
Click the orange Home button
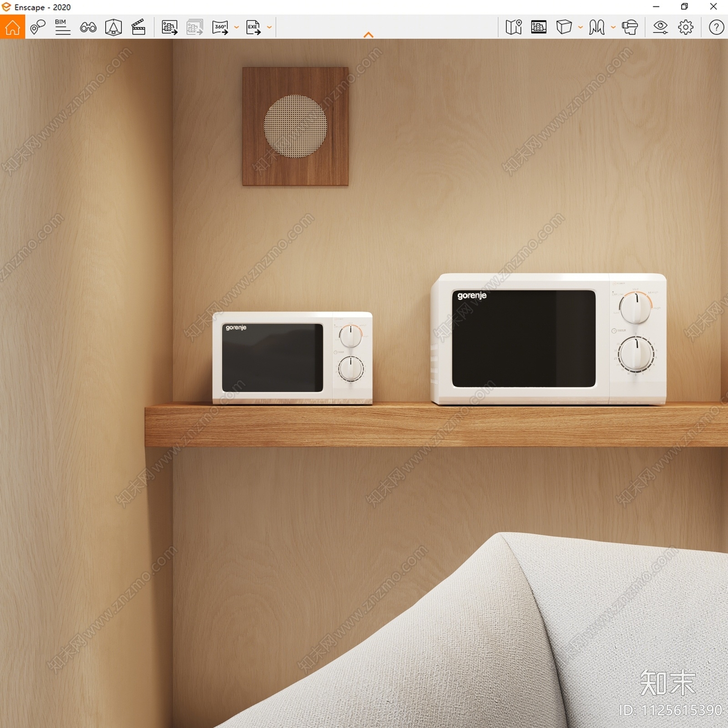click(12, 27)
